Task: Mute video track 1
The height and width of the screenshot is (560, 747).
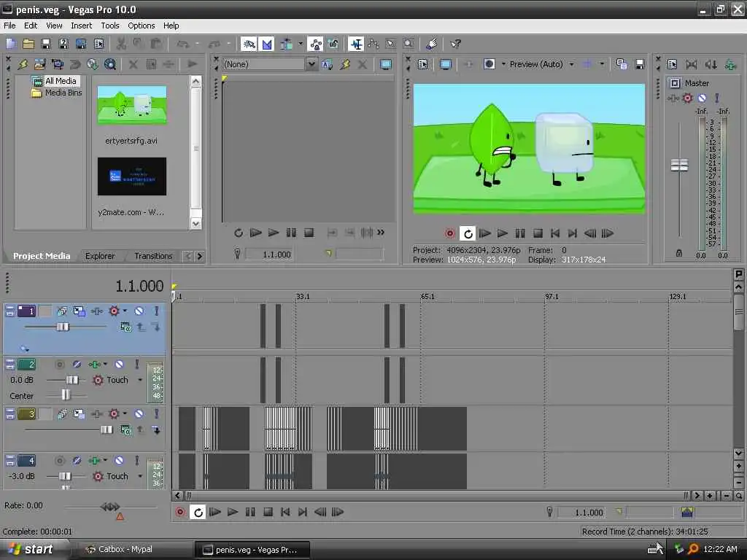Action: click(x=139, y=311)
